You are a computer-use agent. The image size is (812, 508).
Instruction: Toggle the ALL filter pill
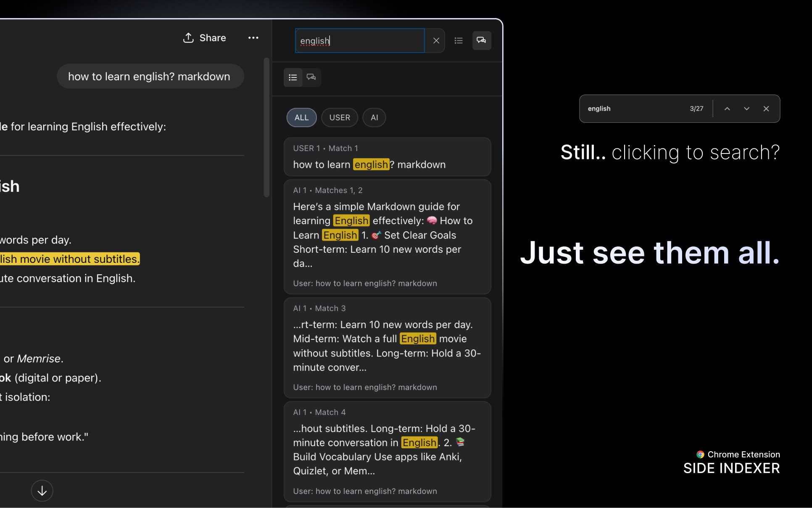301,117
